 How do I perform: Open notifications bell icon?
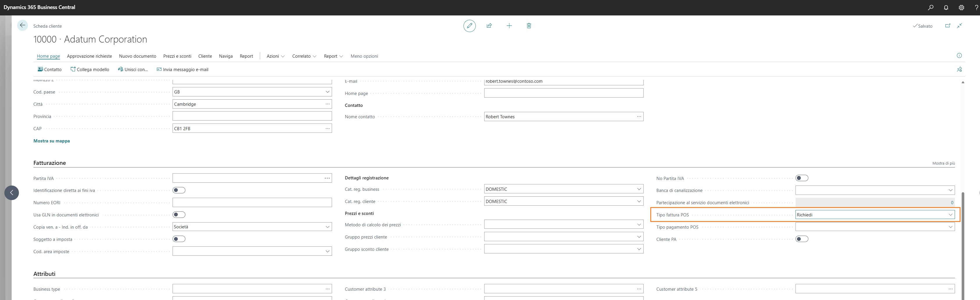pyautogui.click(x=946, y=7)
